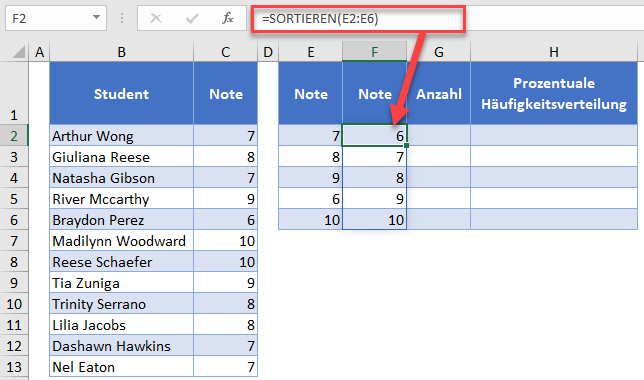Image resolution: width=644 pixels, height=380 pixels.
Task: Click Nel Eaton's grade 7
Action: [225, 366]
